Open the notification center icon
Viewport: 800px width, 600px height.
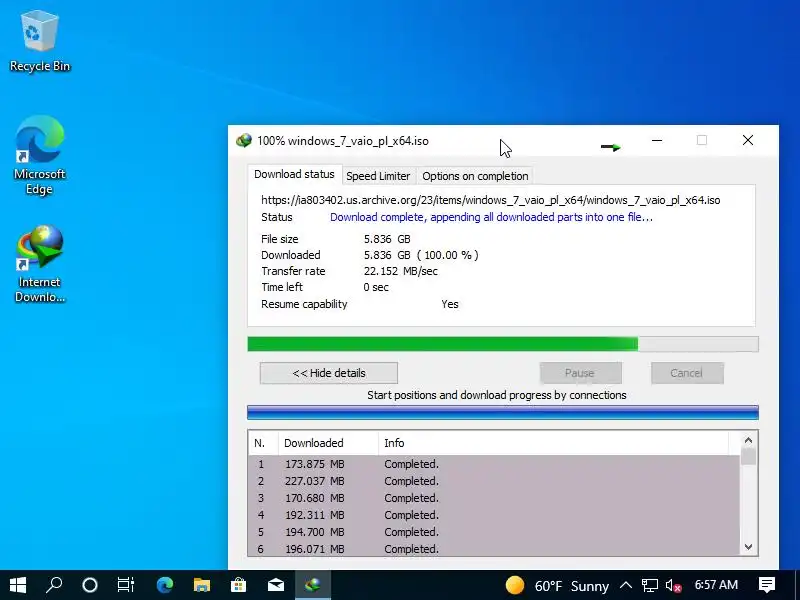[767, 585]
